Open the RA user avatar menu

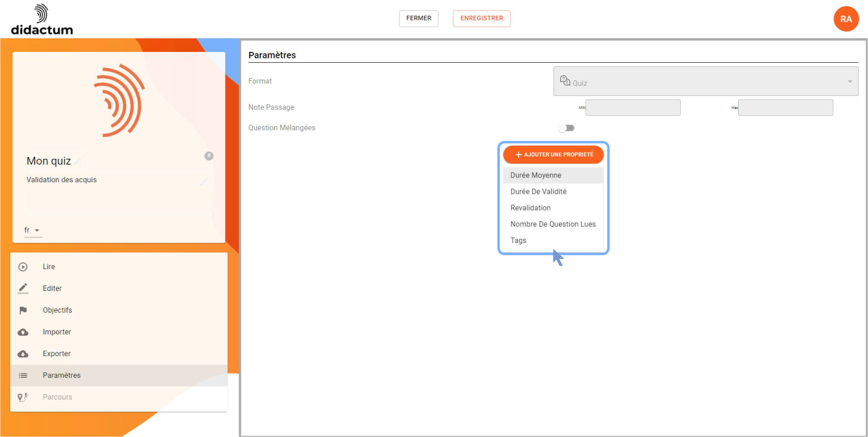(846, 19)
